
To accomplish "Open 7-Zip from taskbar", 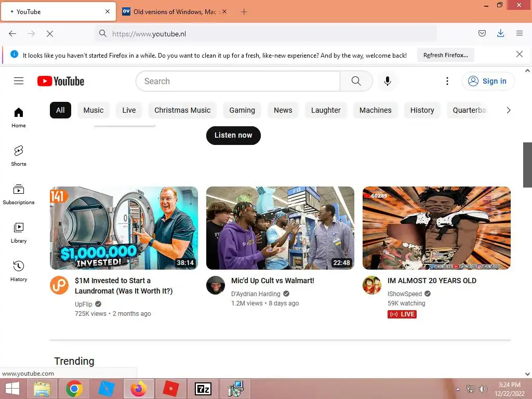I will [x=203, y=389].
